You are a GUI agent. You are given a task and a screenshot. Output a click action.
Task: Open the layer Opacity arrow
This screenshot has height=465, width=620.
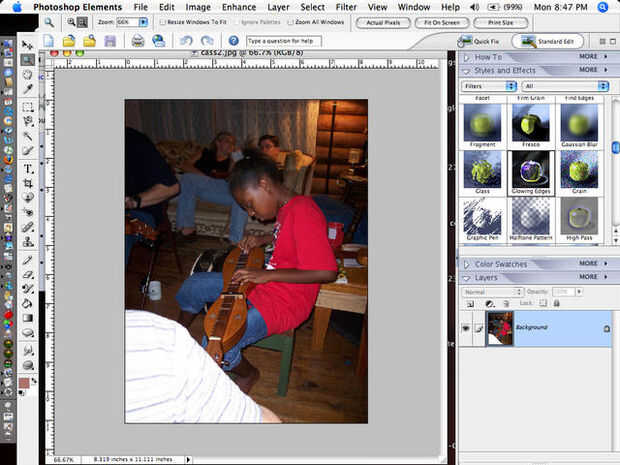[x=579, y=292]
